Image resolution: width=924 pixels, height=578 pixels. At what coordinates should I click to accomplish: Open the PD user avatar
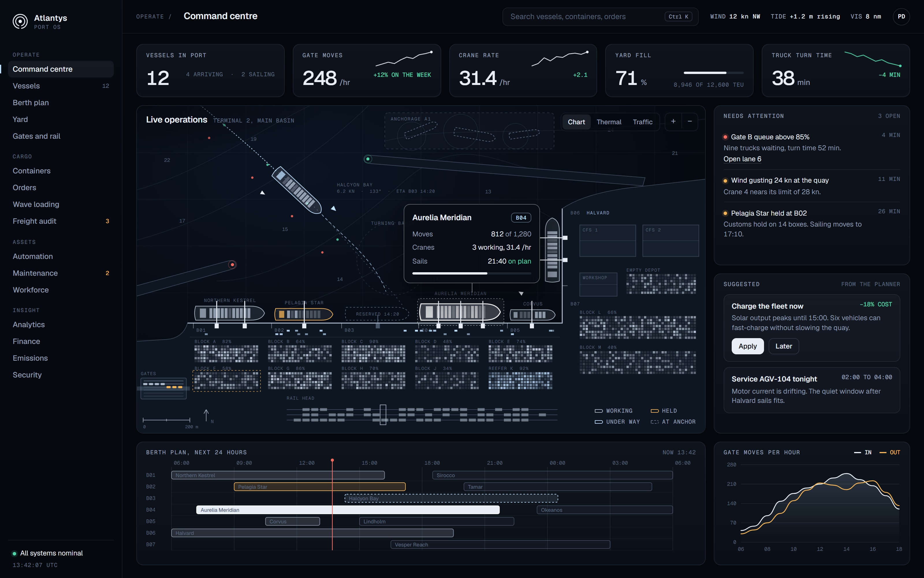pyautogui.click(x=901, y=16)
